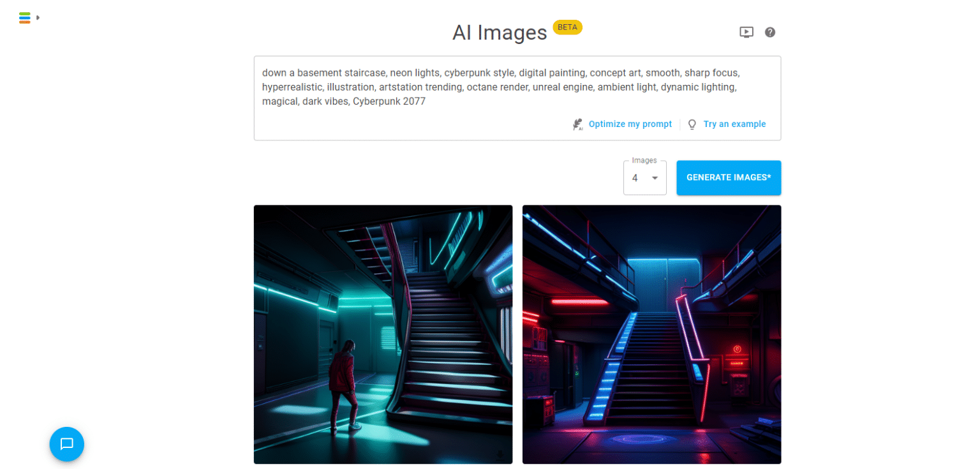
Task: Click the faint download icon on the teal staircase image
Action: coord(500,455)
